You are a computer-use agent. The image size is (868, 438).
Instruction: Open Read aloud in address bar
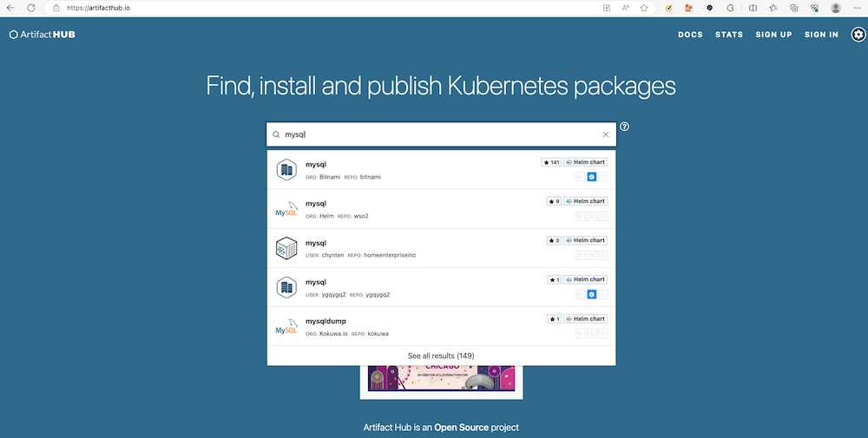[x=625, y=9]
